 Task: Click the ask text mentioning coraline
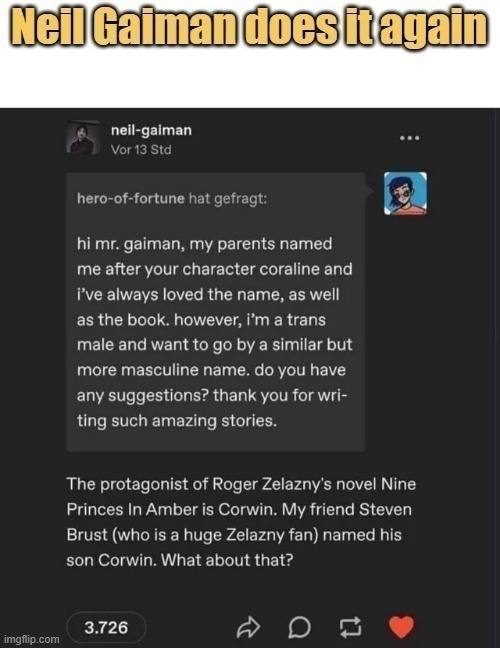coord(214,269)
